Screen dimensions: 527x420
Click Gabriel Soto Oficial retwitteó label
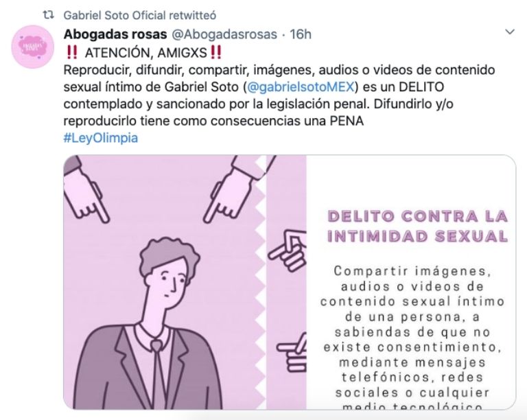pos(140,15)
